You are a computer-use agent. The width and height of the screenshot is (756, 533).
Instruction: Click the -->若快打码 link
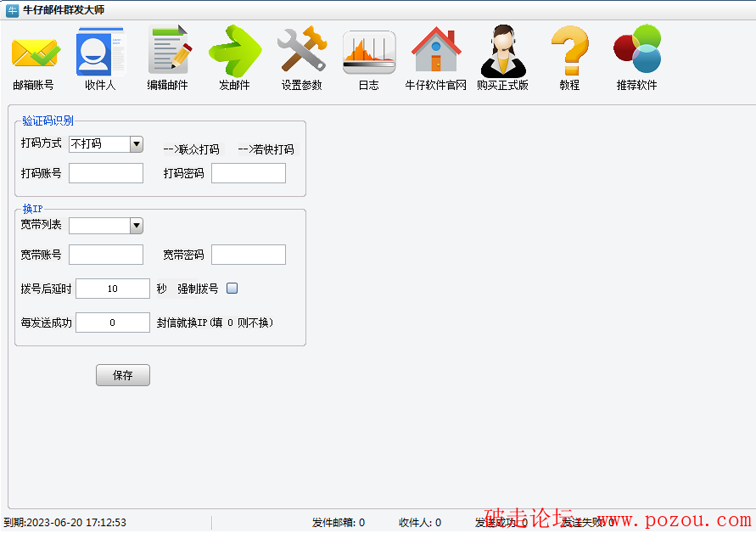[266, 149]
